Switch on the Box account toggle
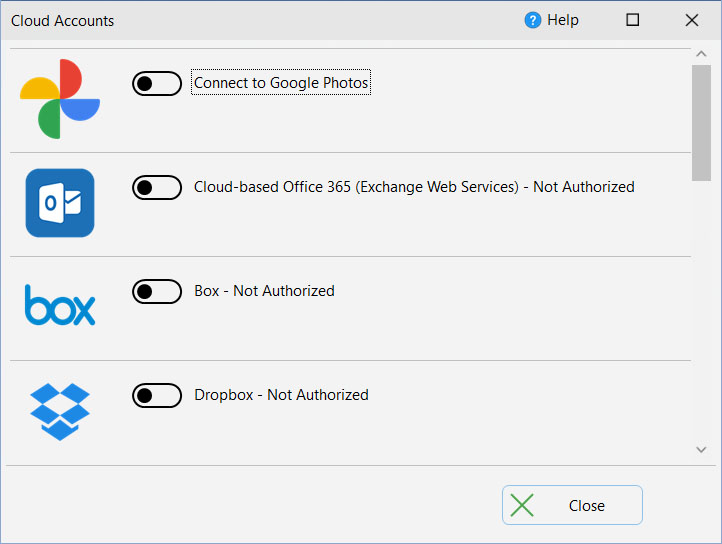The image size is (722, 544). [x=157, y=292]
